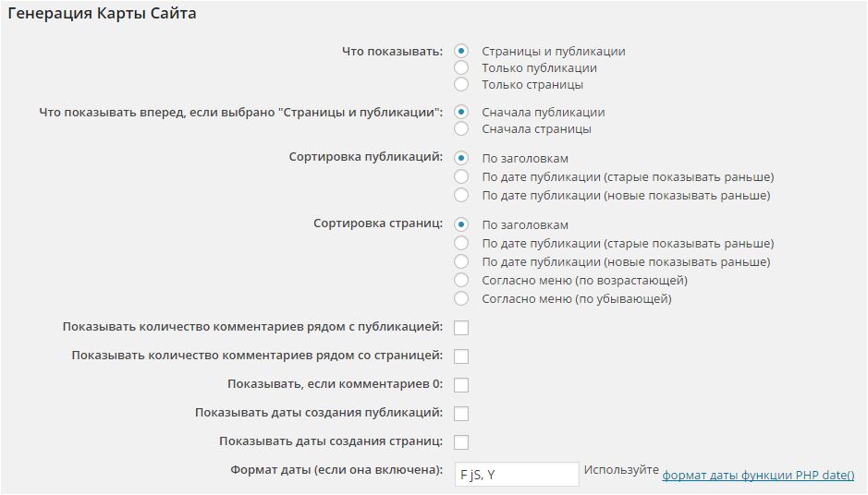The height and width of the screenshot is (495, 868).
Task: Enable comment count next to publications
Action: coord(461,328)
